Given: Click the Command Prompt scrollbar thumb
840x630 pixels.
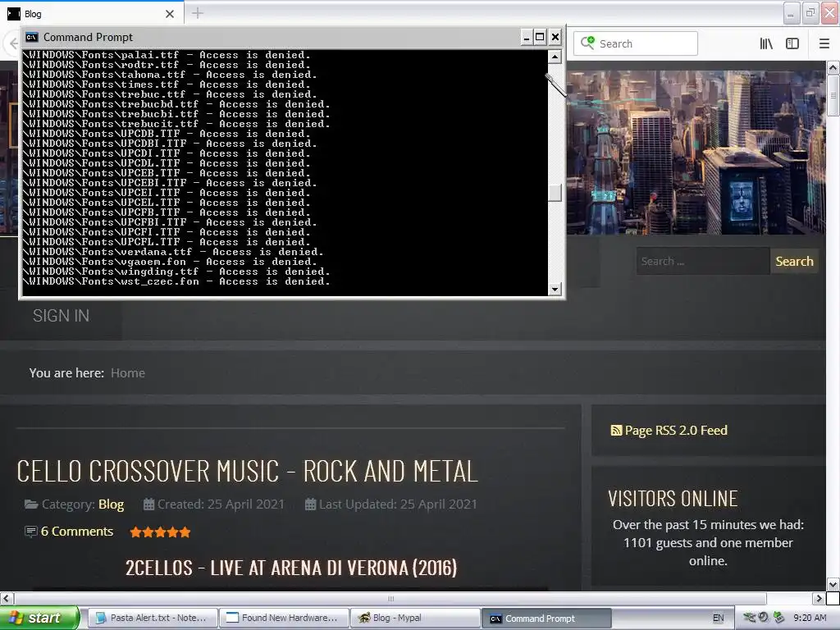Looking at the screenshot, I should pos(555,193).
